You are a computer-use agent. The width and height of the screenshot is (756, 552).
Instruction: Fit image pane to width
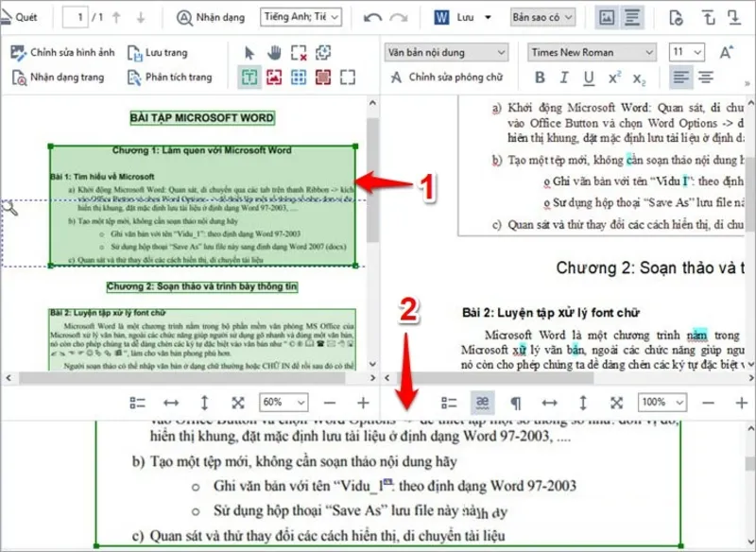coord(171,403)
